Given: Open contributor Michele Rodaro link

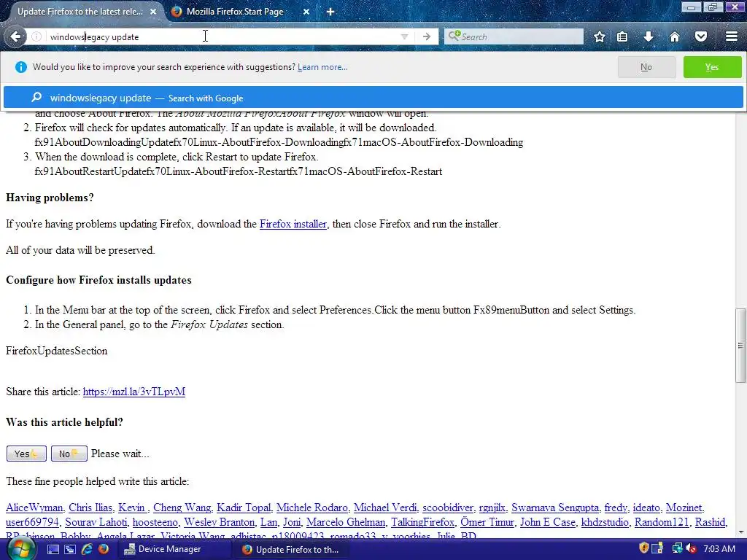Looking at the screenshot, I should click(312, 507).
